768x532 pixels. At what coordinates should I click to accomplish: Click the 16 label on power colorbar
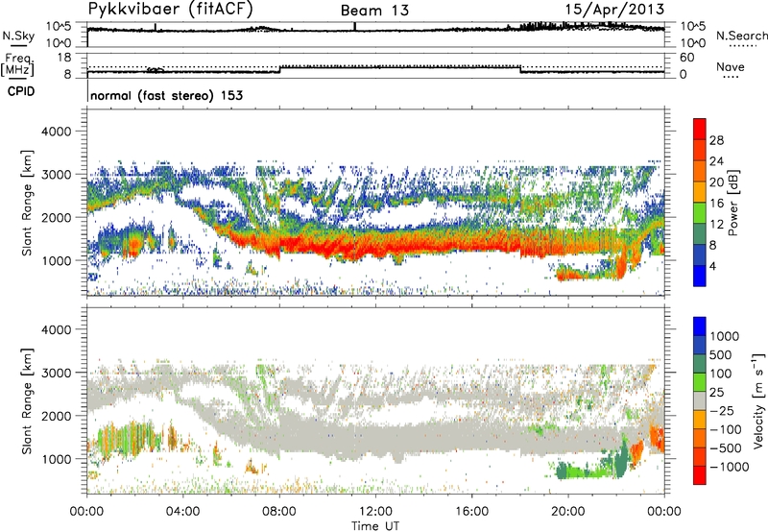tap(716, 204)
